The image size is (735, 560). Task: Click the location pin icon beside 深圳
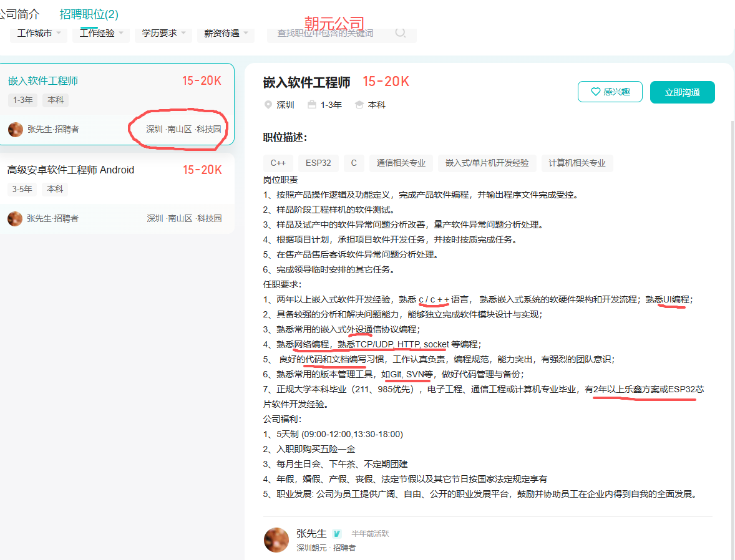click(268, 105)
